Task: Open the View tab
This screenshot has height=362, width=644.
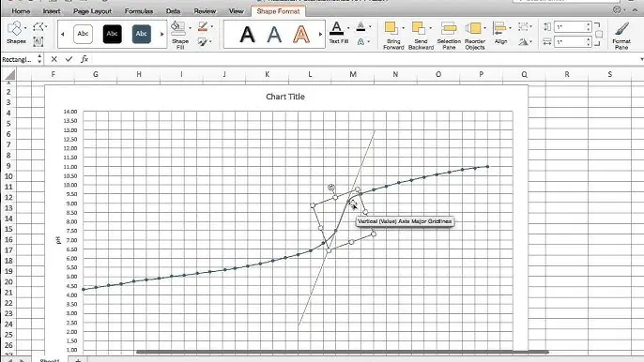Action: (x=237, y=11)
